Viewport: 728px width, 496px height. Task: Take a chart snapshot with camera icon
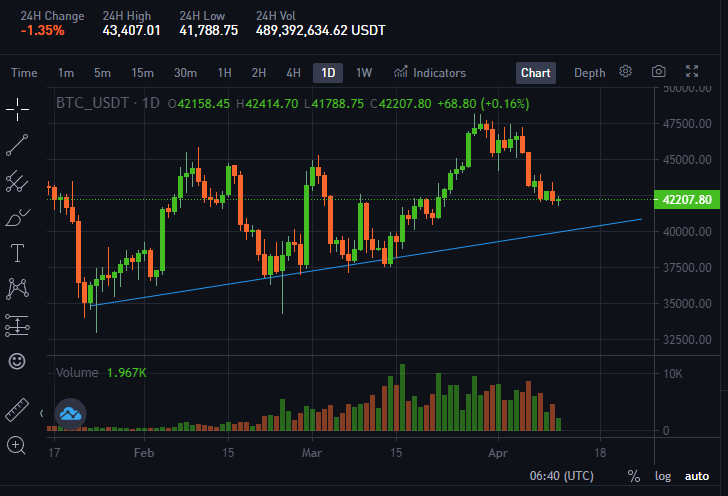658,72
